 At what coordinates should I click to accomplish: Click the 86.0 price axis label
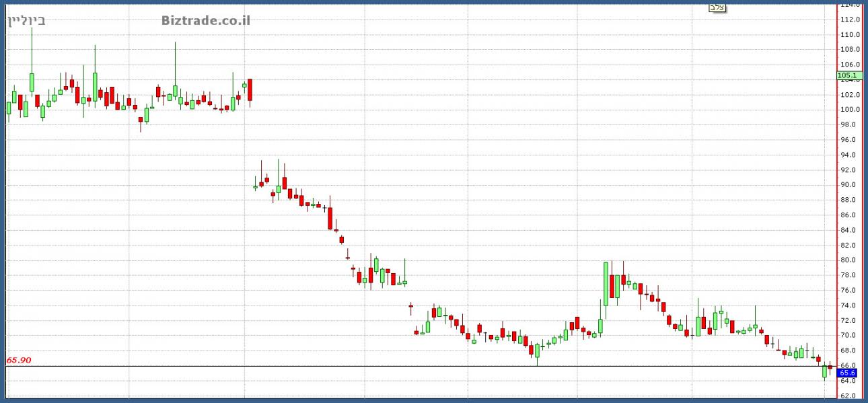pos(848,215)
